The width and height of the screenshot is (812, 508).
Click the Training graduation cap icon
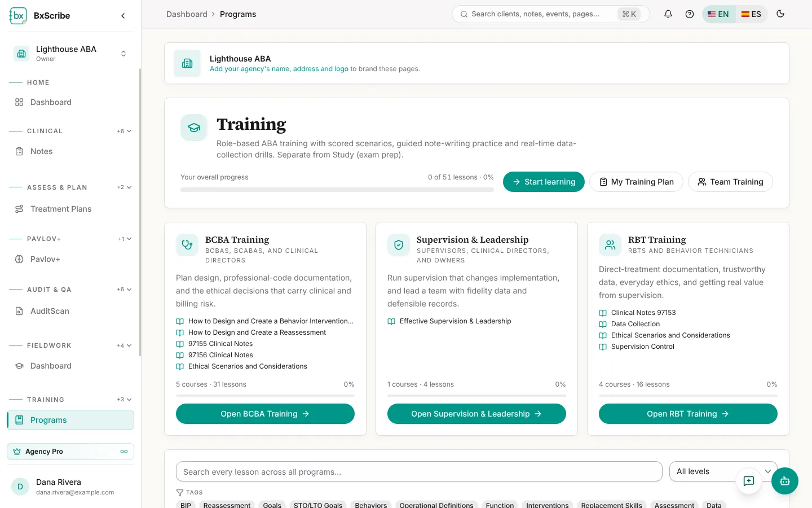(x=194, y=128)
